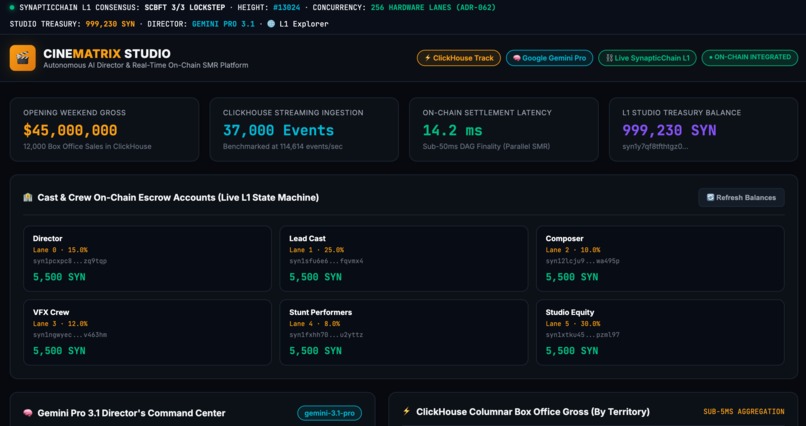Select the On-Chain Settlement Latency card
This screenshot has height=426, width=806.
(504, 129)
